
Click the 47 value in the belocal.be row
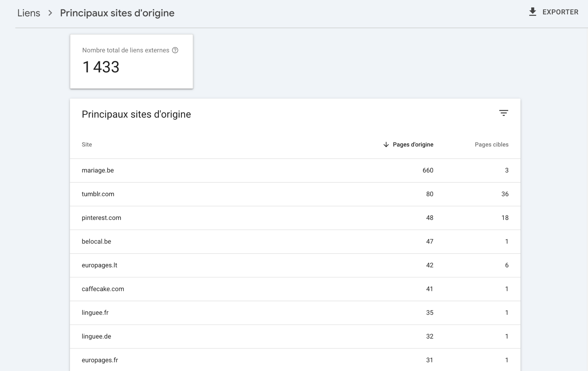[x=430, y=241]
